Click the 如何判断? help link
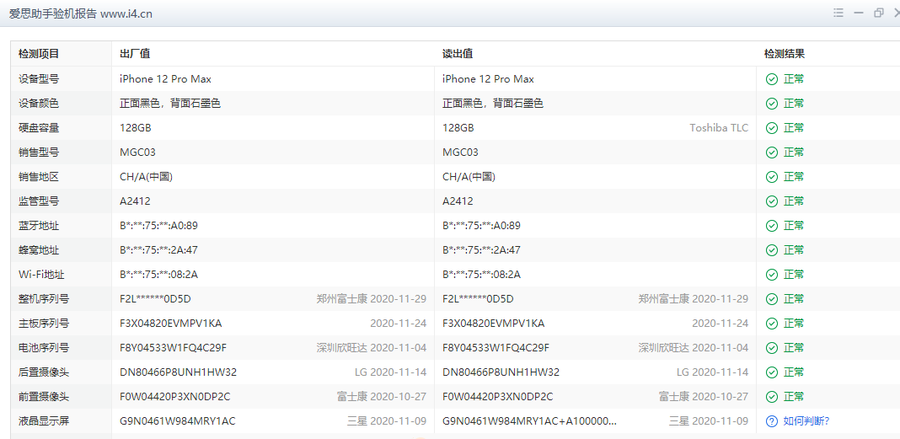 point(806,421)
